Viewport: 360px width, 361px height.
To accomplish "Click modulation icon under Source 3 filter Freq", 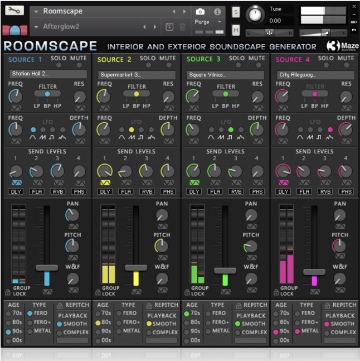I will pos(194,108).
